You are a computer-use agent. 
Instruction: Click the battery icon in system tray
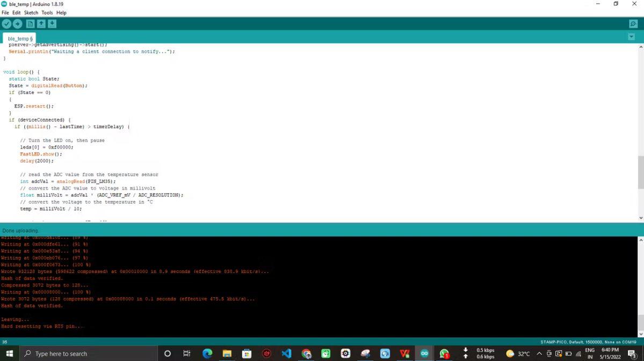pyautogui.click(x=568, y=353)
